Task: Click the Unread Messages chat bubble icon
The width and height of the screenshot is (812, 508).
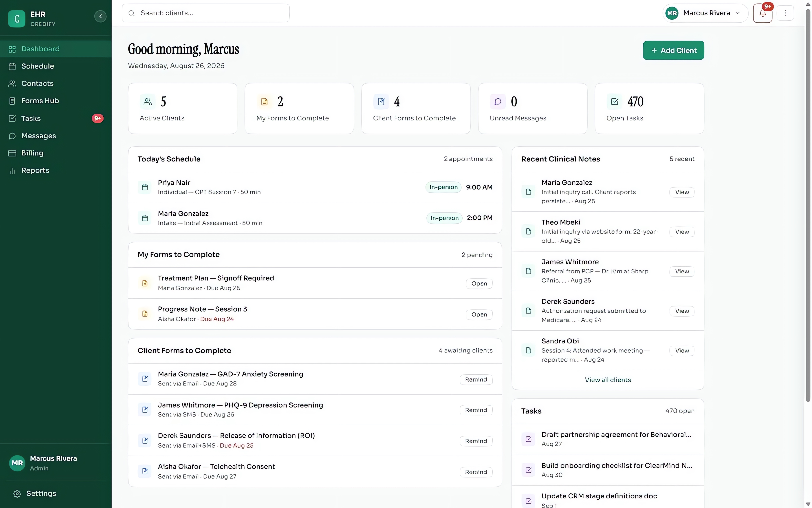Action: point(498,101)
